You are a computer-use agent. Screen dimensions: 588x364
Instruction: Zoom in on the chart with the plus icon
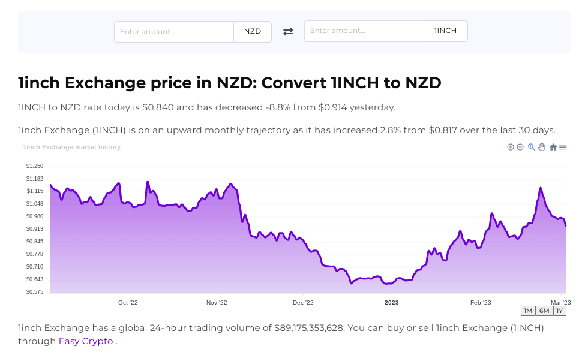511,147
